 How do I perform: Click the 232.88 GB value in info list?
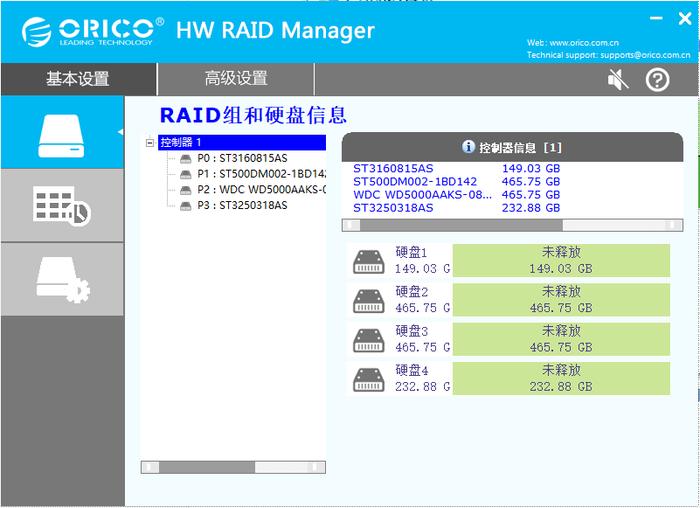coord(531,208)
